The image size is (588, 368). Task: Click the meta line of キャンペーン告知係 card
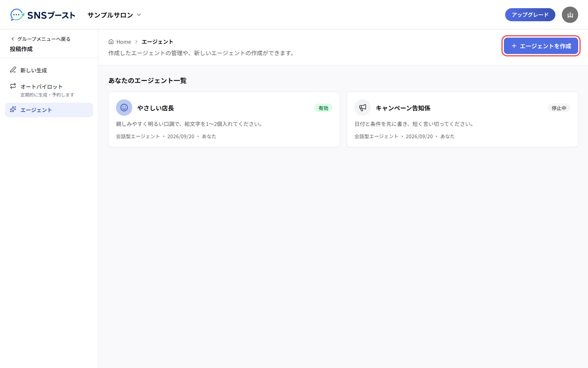tap(405, 136)
